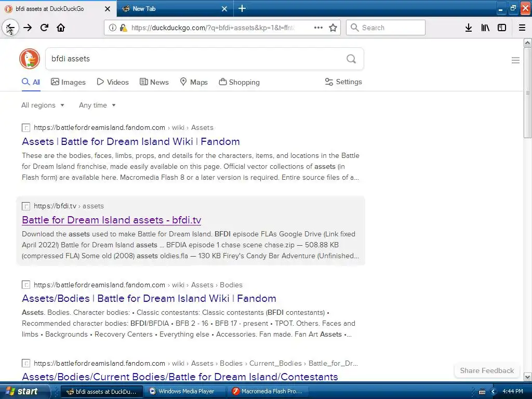Image resolution: width=532 pixels, height=399 pixels.
Task: Switch to Images results
Action: (68, 82)
